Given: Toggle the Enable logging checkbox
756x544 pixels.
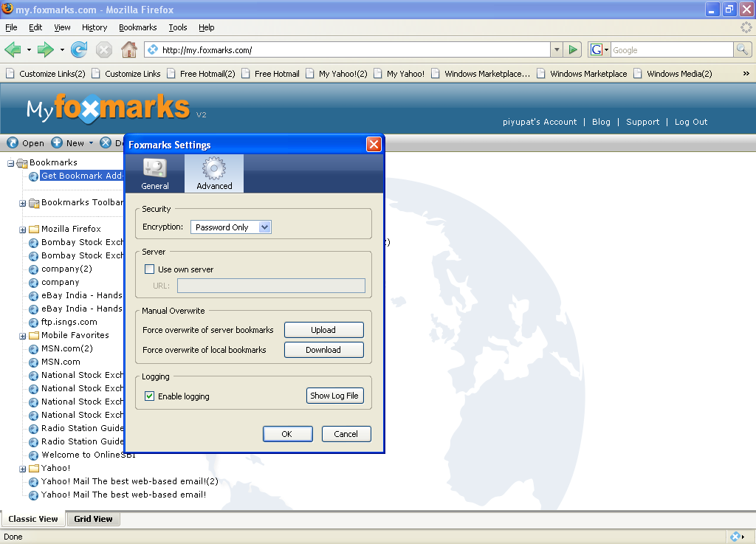Looking at the screenshot, I should tap(149, 396).
